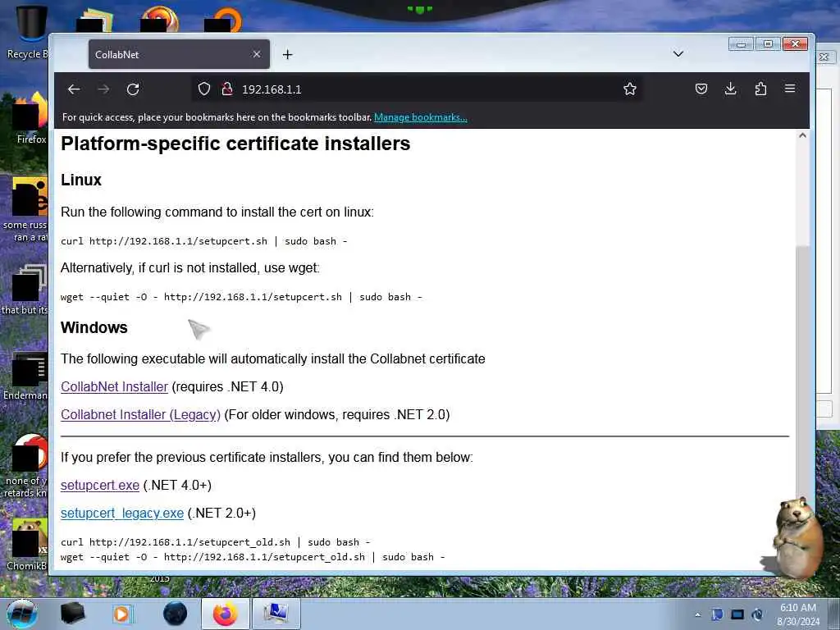Download setupcert.exe link

[99, 486]
